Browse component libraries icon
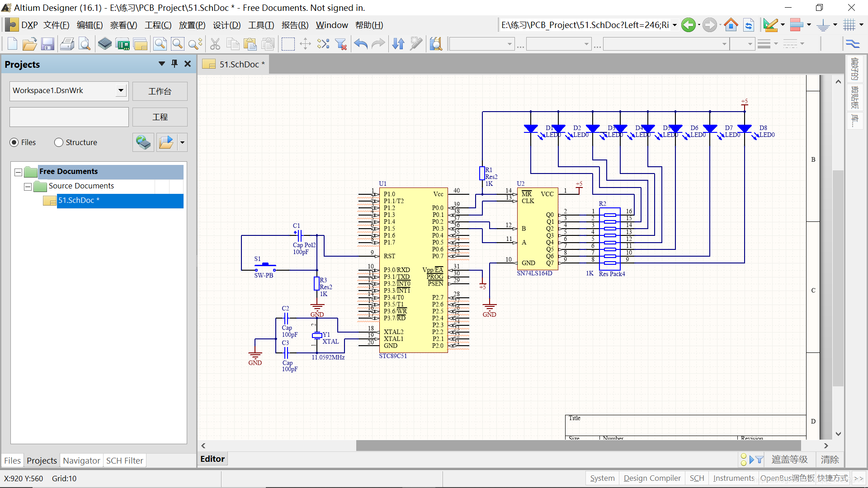This screenshot has height=488, width=868. tap(436, 44)
